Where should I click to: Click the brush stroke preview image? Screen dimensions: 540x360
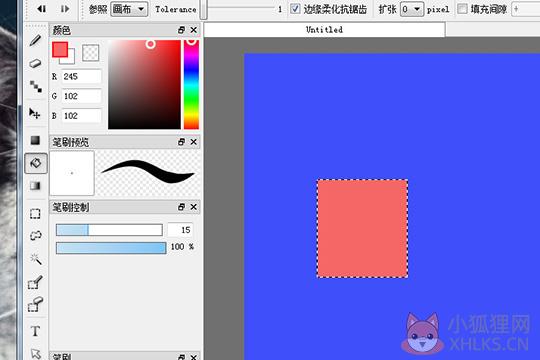point(148,172)
